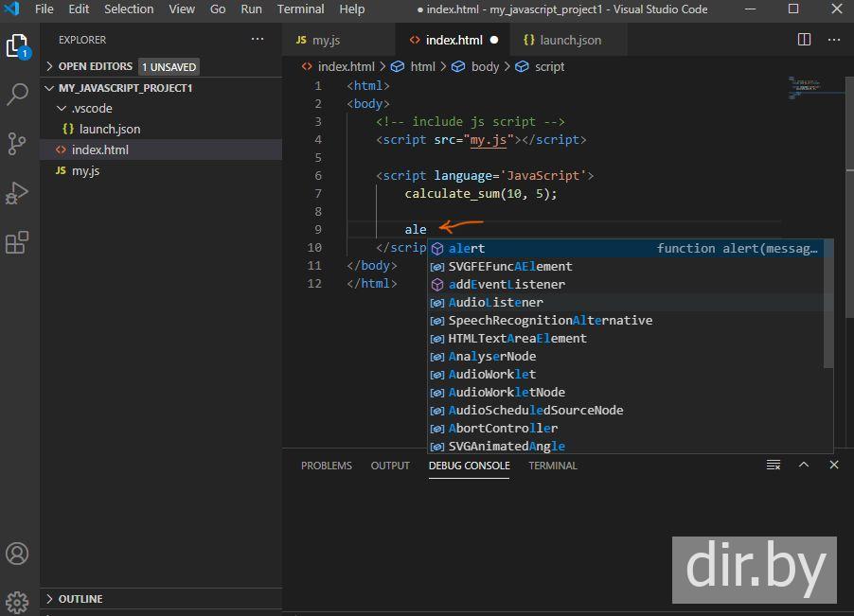Screen dimensions: 854x616
Task: Open Manage settings gear icon
Action: tap(17, 601)
